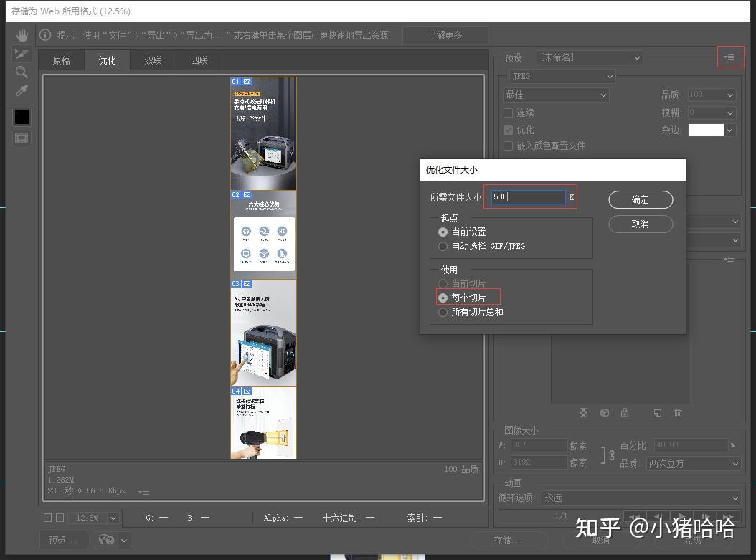Select the 每个切片 radio button
The width and height of the screenshot is (756, 560).
443,298
